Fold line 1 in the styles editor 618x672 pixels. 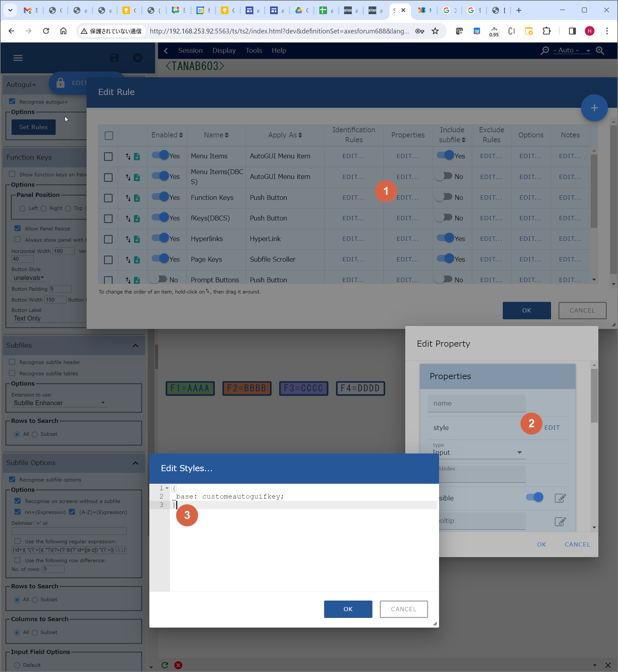click(x=167, y=488)
